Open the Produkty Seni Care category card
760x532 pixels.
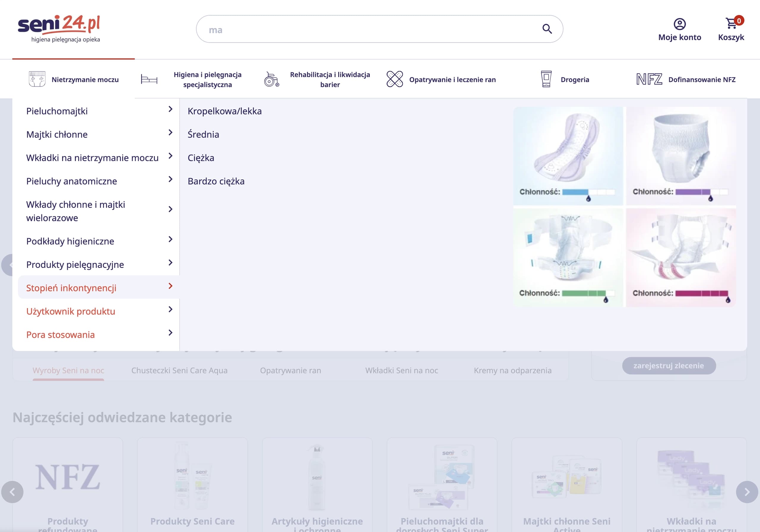coord(192,485)
